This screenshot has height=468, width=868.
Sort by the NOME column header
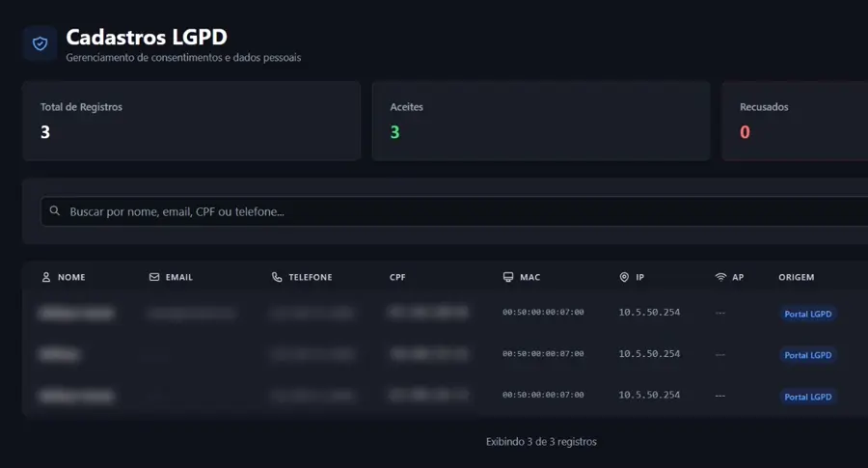(71, 277)
